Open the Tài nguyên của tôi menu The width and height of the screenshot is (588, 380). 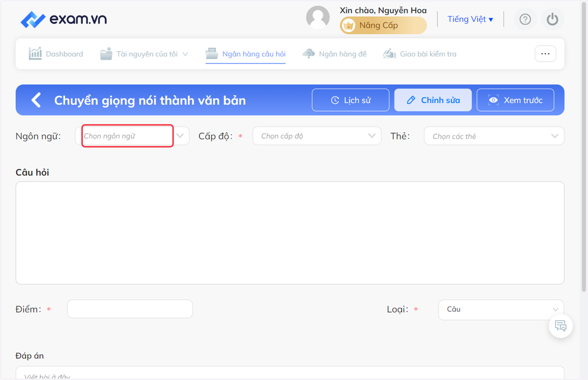coord(144,54)
